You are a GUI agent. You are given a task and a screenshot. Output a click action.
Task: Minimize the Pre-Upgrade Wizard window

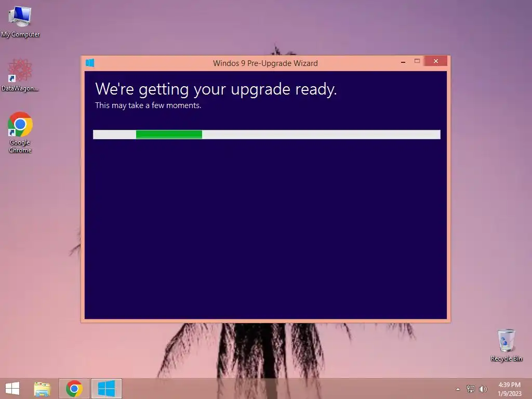[403, 62]
